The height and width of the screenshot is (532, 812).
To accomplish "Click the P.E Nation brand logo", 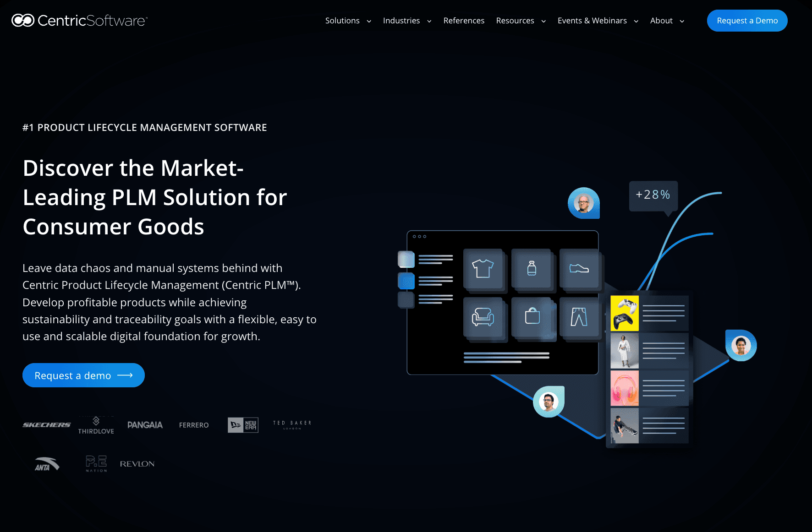I will (96, 464).
